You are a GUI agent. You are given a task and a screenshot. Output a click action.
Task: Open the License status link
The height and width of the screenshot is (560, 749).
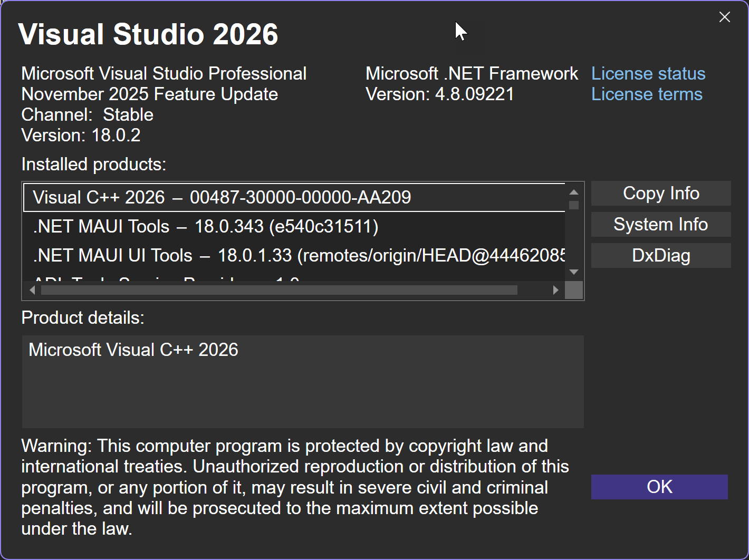tap(648, 74)
